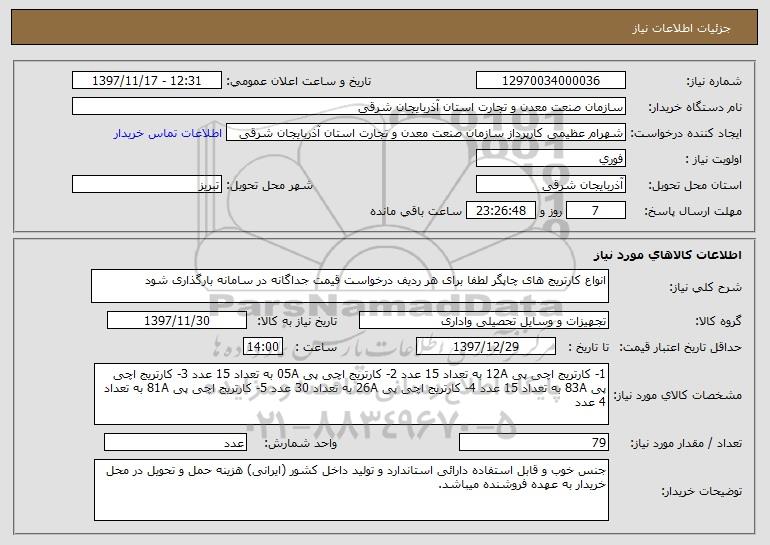Click the price validity date field 1397/12/29
This screenshot has width=770, height=545.
pos(486,347)
